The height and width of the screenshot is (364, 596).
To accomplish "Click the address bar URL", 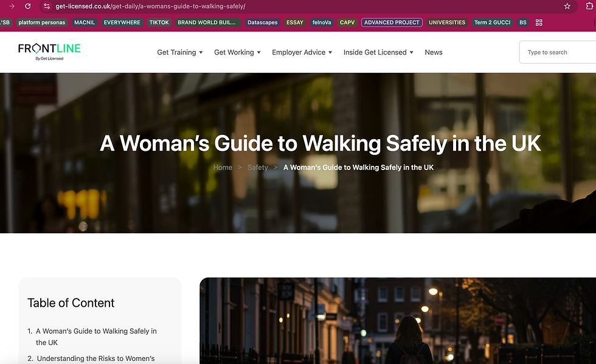I will 150,6.
